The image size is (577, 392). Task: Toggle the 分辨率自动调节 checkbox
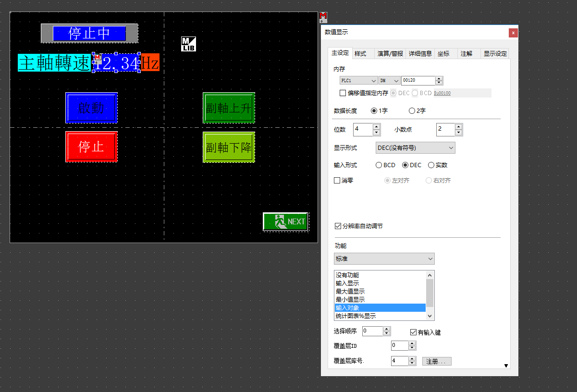coord(338,226)
